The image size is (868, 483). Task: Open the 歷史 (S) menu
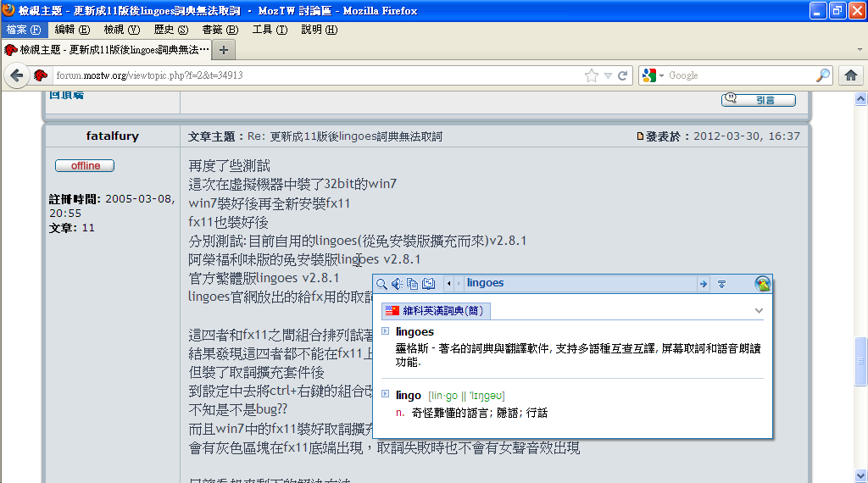pyautogui.click(x=171, y=30)
